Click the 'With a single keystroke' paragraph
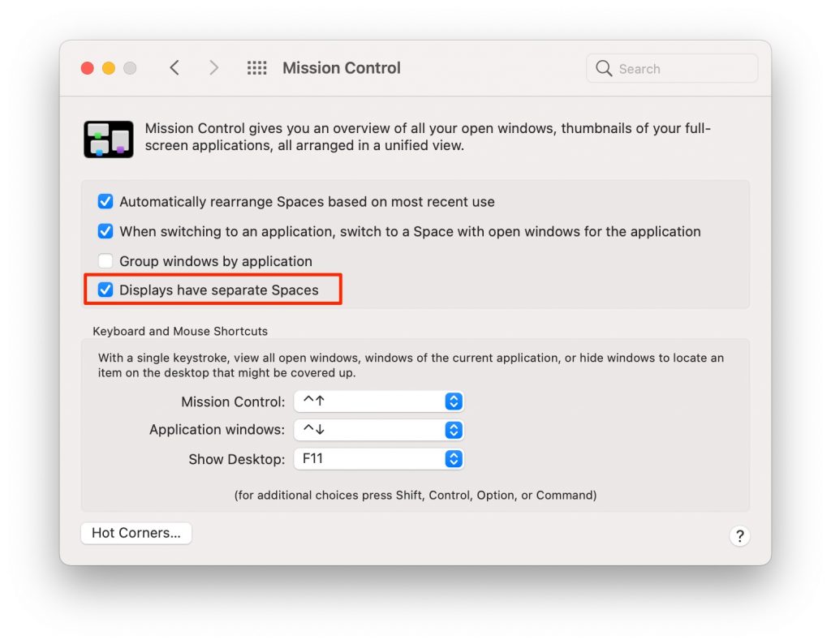 (411, 365)
